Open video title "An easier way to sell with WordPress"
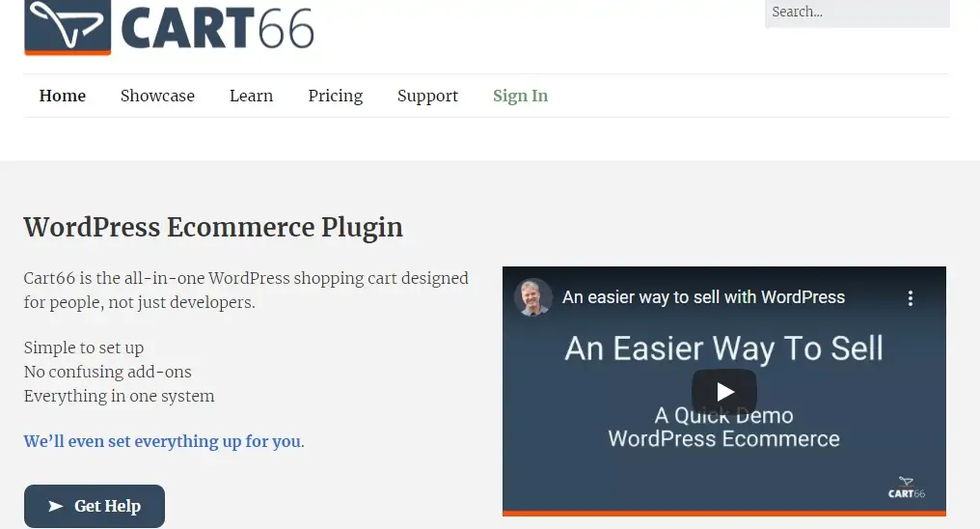 click(703, 297)
